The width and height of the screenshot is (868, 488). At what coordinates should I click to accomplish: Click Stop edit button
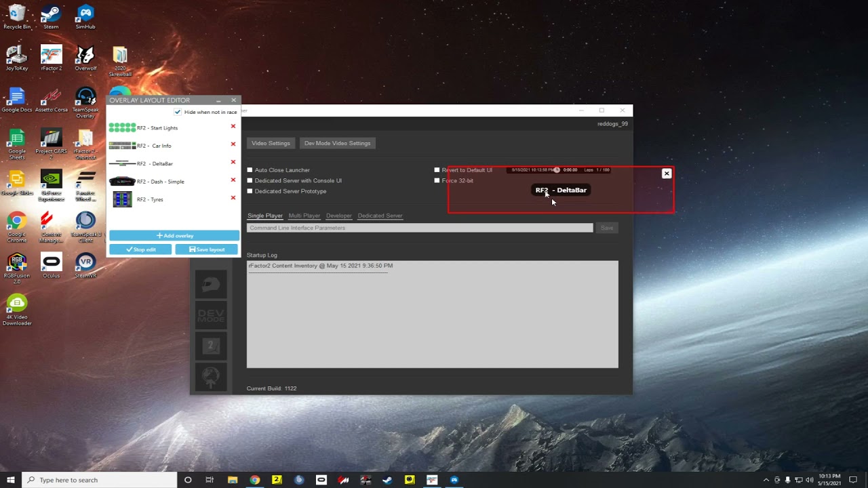[x=140, y=249]
